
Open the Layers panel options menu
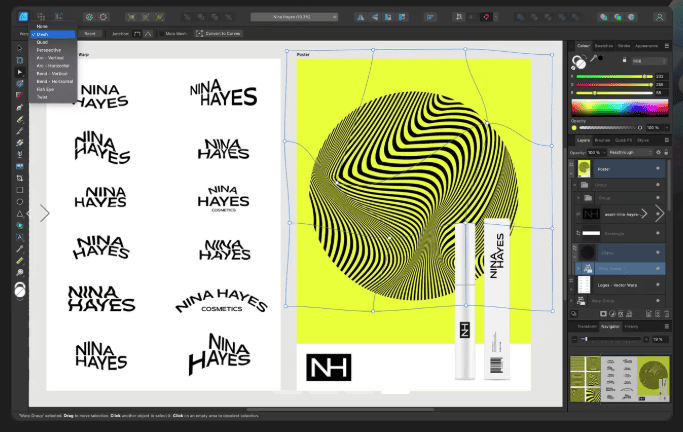pyautogui.click(x=666, y=140)
